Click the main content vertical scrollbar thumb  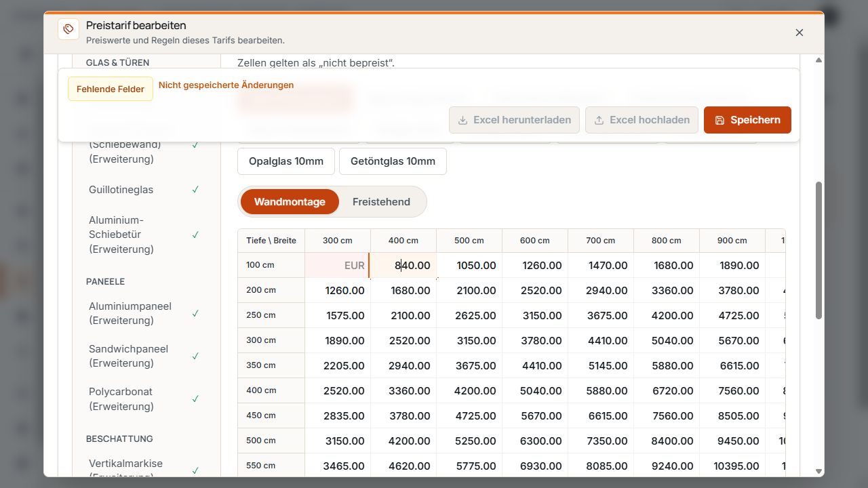pyautogui.click(x=818, y=250)
